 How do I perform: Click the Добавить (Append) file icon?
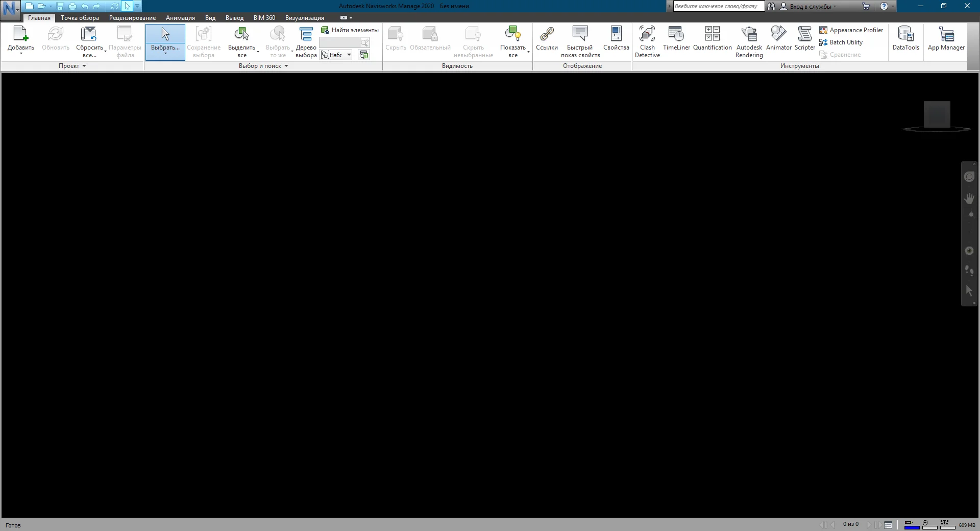tap(21, 35)
